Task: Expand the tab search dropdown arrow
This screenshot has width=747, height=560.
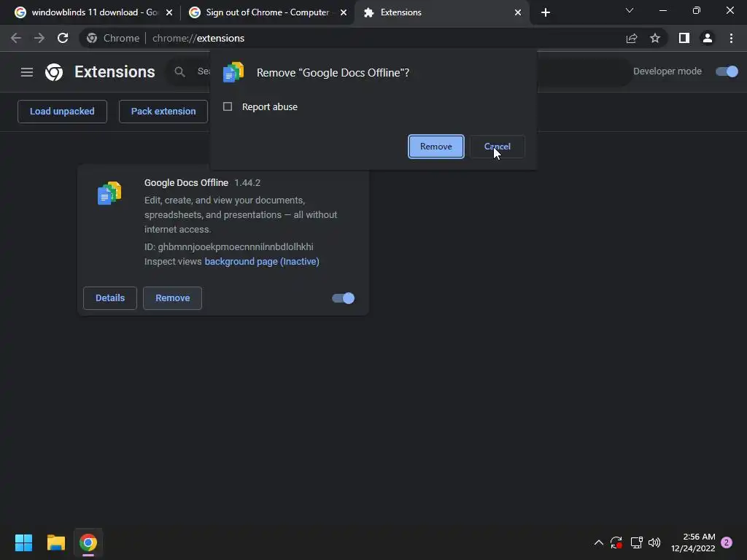Action: 630,10
